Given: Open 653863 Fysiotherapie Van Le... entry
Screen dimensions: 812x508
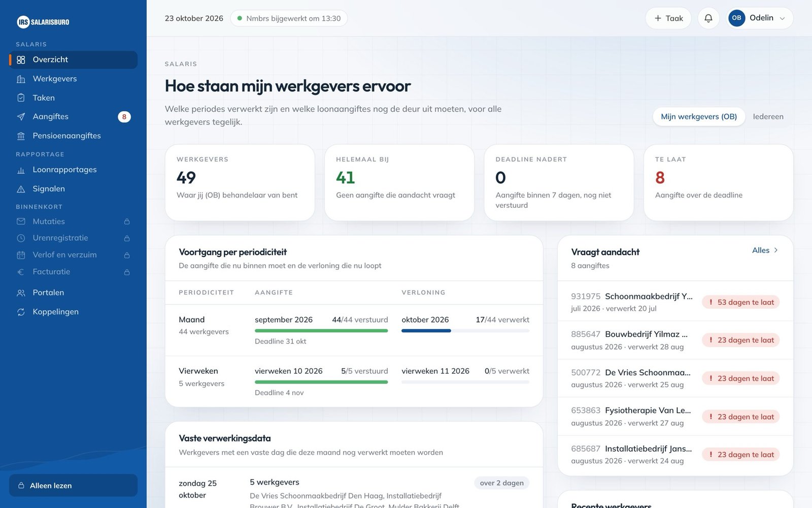Looking at the screenshot, I should [675, 416].
